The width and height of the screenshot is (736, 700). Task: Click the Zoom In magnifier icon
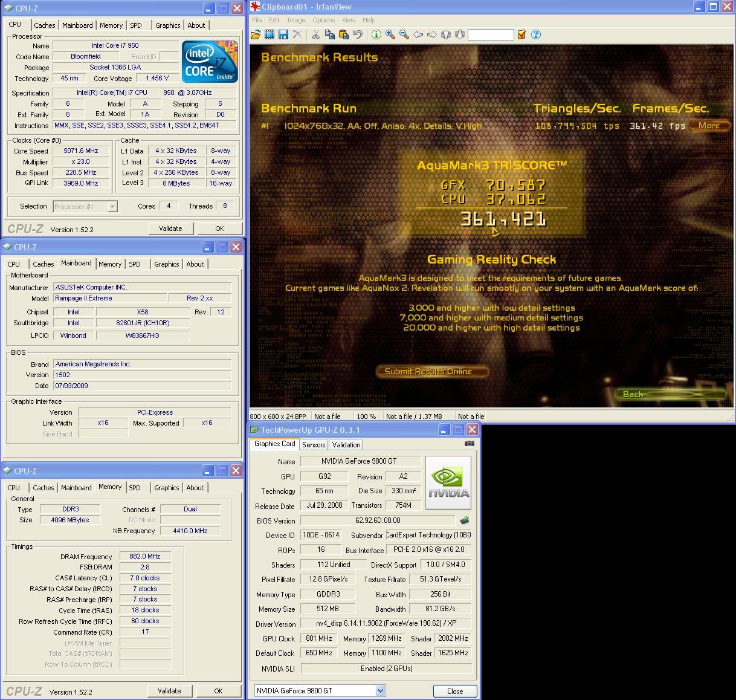pyautogui.click(x=390, y=34)
